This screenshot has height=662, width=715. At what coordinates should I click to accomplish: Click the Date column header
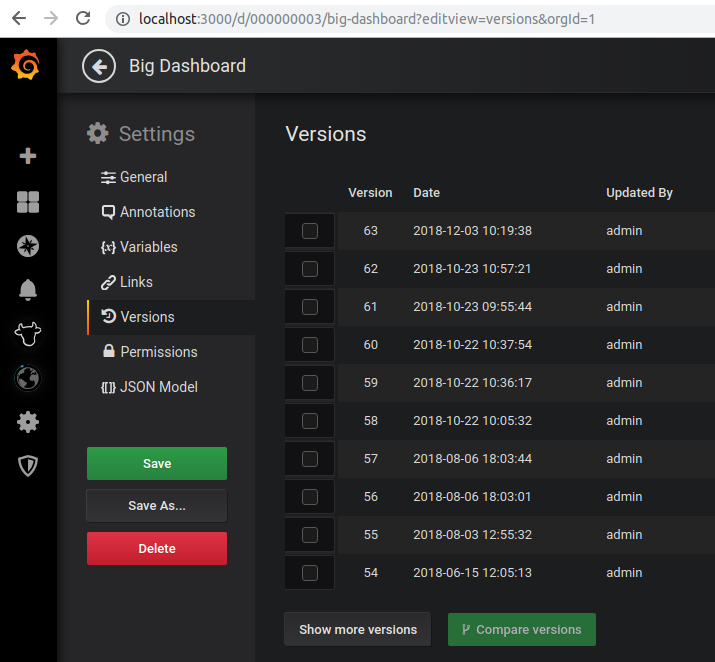(x=426, y=193)
